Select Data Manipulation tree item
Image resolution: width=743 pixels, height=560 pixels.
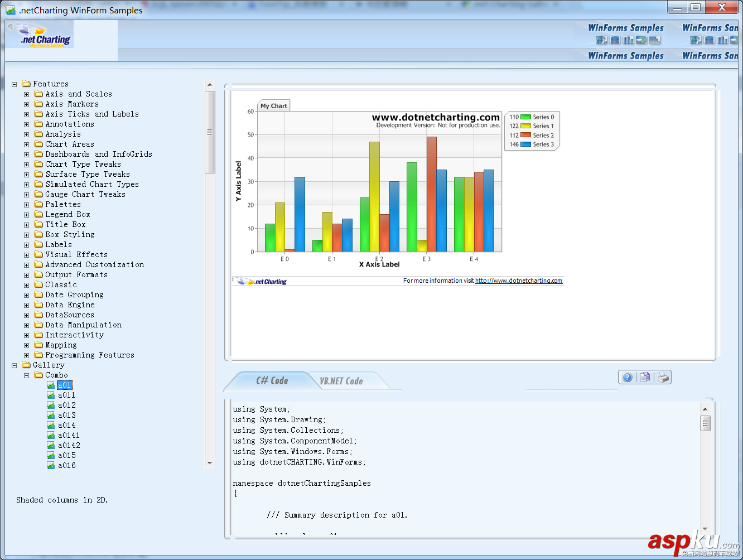(x=84, y=325)
